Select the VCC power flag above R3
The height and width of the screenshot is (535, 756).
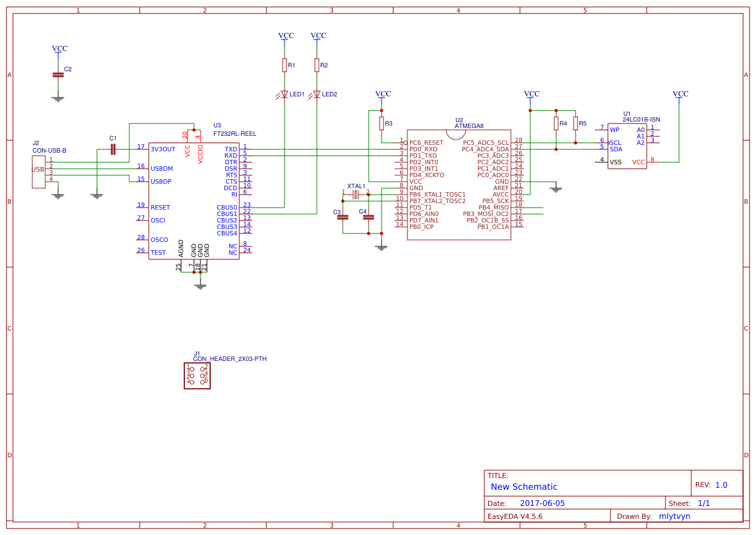382,94
